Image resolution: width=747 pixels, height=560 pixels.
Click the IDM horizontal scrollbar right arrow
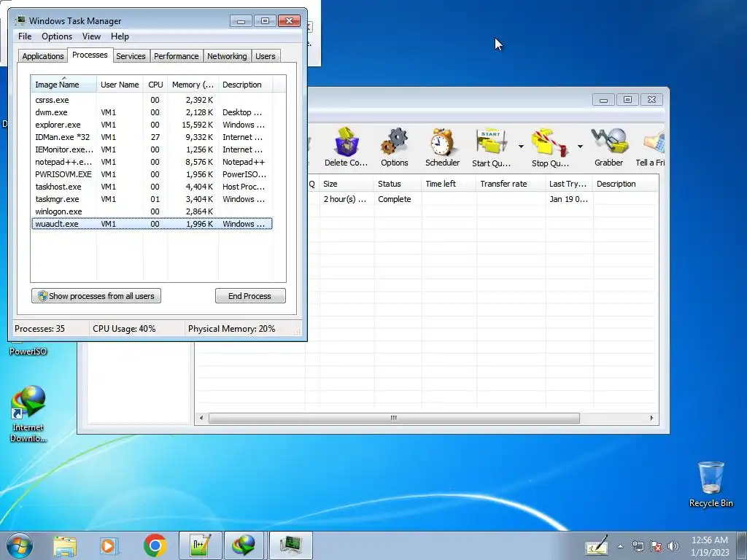(x=651, y=418)
